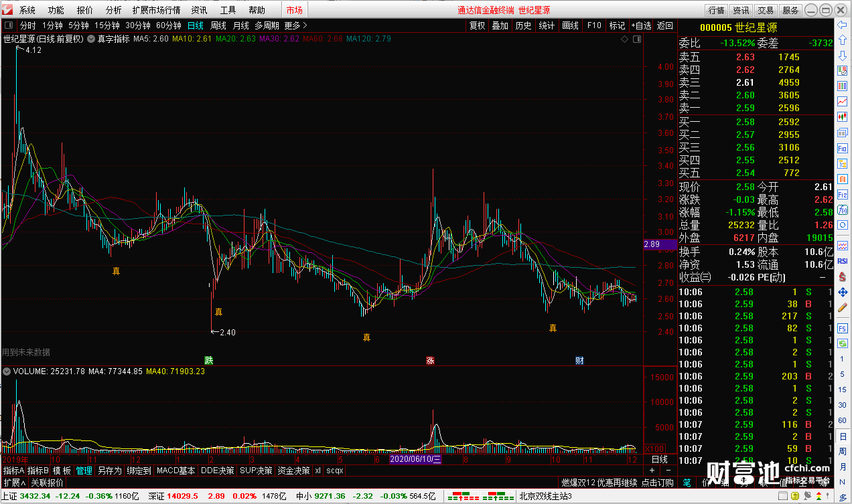
Task: Click the pencil draw icon in right sidebar
Action: (x=843, y=307)
